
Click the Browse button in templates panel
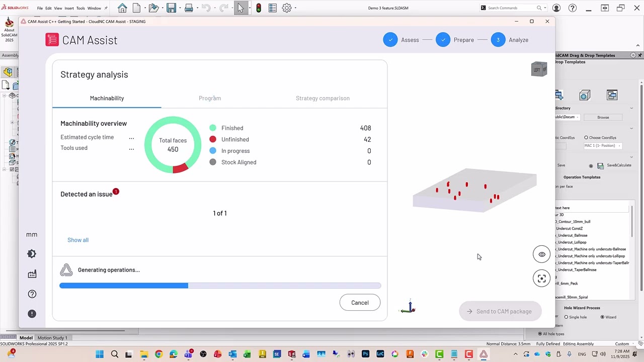point(603,117)
